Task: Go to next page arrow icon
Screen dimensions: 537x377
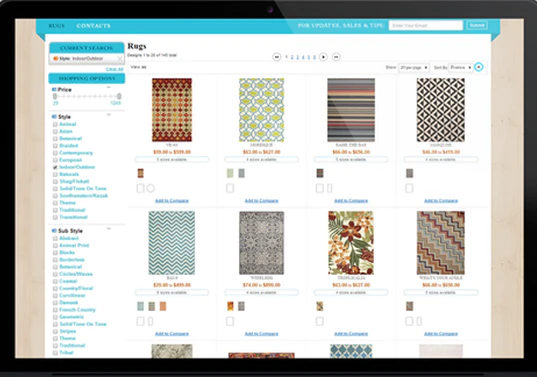Action: [x=323, y=57]
